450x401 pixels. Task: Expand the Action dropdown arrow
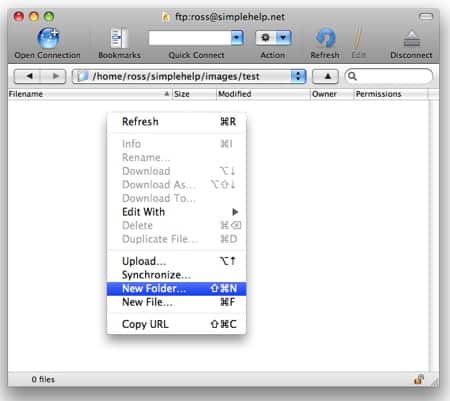pos(283,38)
